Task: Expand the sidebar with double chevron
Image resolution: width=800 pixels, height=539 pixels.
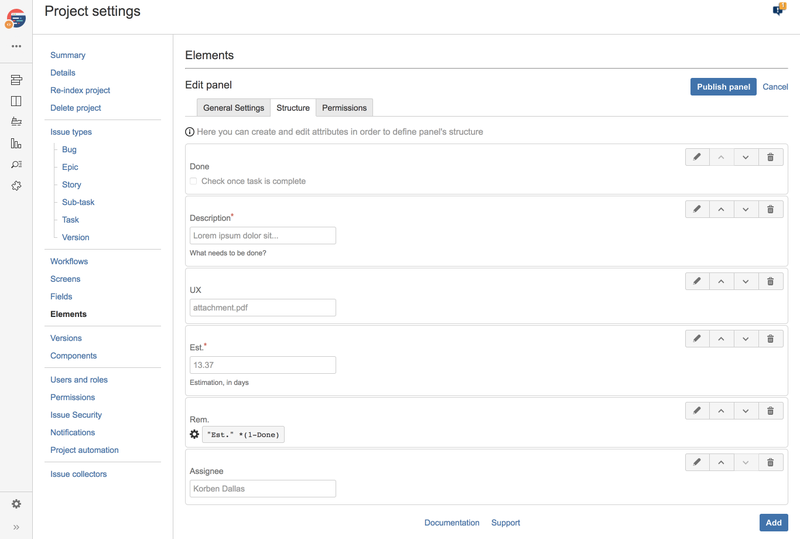Action: pyautogui.click(x=16, y=527)
